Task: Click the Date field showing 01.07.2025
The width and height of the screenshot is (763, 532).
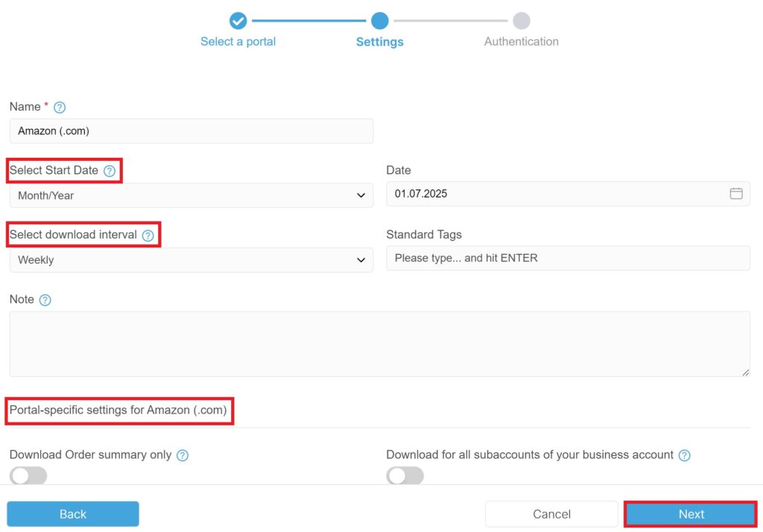Action: click(x=568, y=194)
